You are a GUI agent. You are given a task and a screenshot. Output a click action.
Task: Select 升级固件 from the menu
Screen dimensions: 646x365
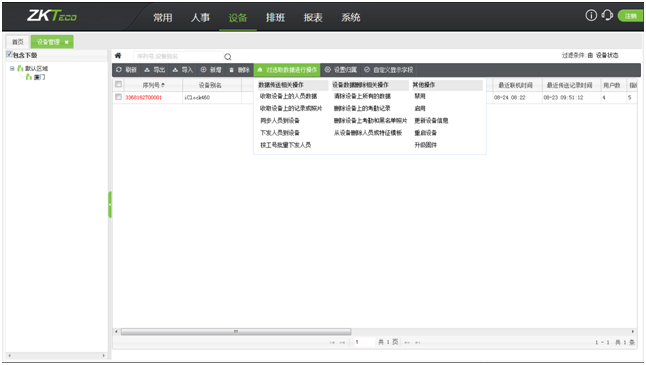tap(426, 145)
